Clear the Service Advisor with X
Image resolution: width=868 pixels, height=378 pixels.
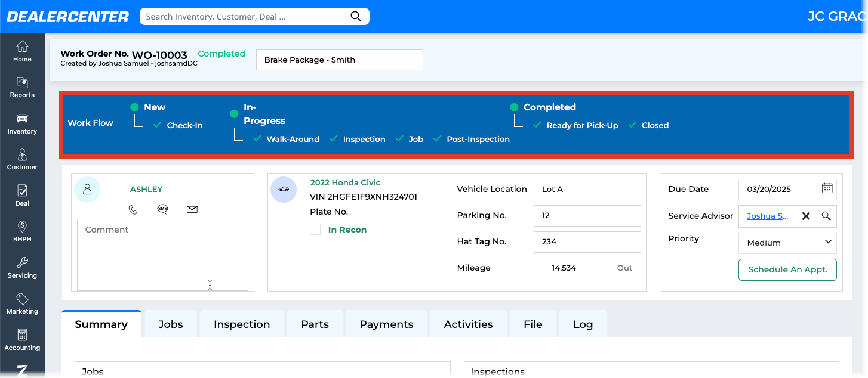click(x=806, y=216)
